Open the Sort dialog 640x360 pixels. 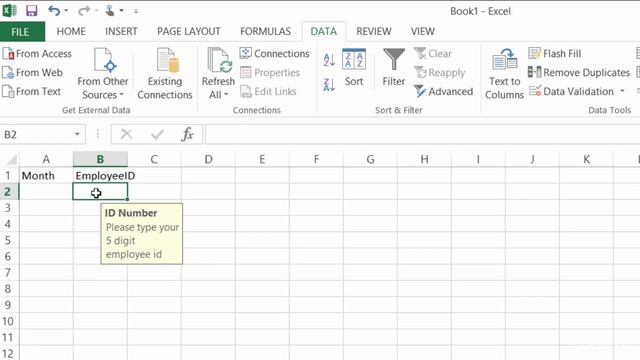(x=354, y=67)
